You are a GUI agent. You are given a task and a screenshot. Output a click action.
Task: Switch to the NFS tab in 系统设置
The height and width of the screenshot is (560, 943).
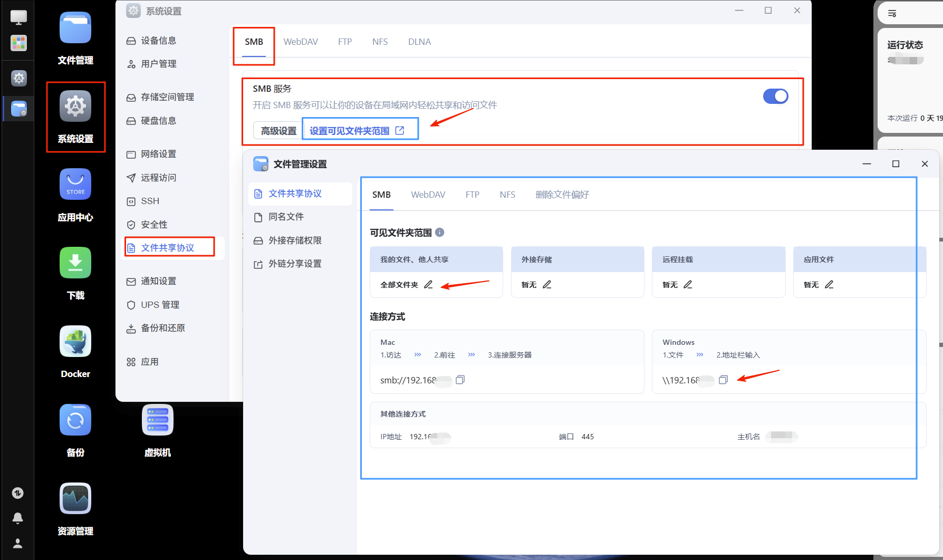coord(380,42)
